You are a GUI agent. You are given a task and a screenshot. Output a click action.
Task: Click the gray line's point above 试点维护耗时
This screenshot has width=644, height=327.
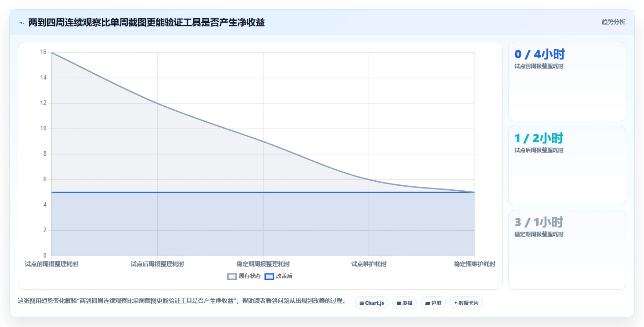369,179
